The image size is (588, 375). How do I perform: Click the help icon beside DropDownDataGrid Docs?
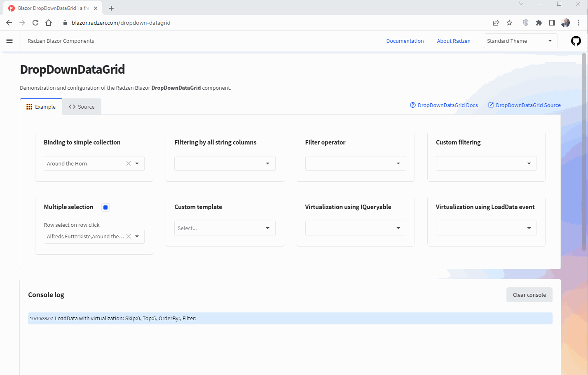pos(412,105)
